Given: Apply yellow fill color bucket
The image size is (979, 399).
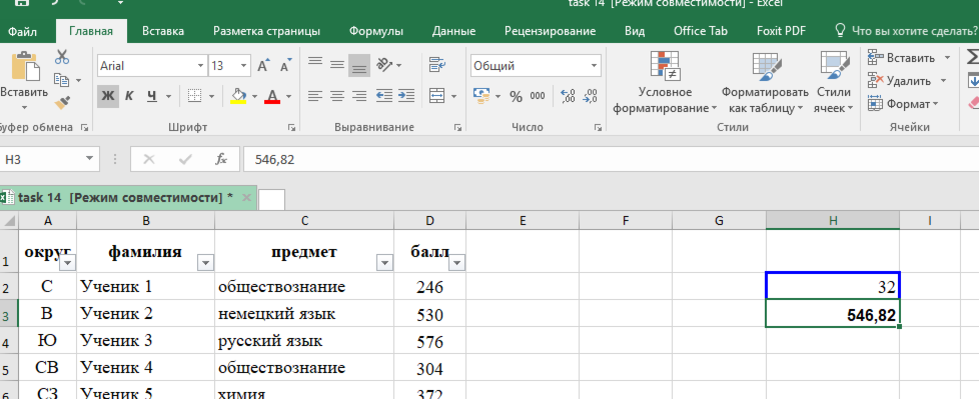Looking at the screenshot, I should pos(238,96).
